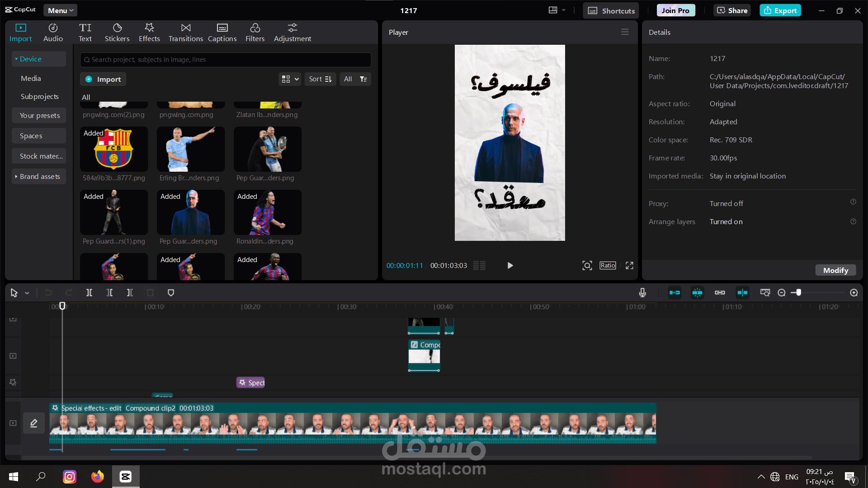Click the split clip icon in timeline toolbar
This screenshot has width=868, height=488.
(89, 293)
